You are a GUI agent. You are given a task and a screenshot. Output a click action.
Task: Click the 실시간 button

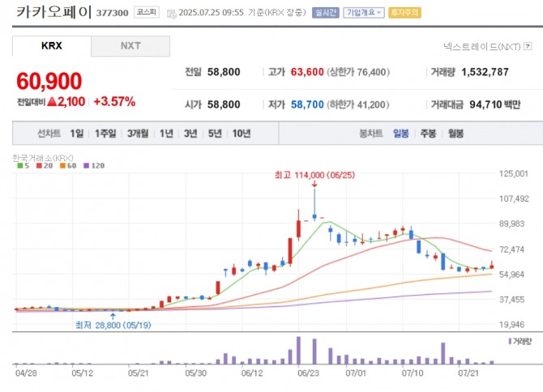click(x=326, y=13)
